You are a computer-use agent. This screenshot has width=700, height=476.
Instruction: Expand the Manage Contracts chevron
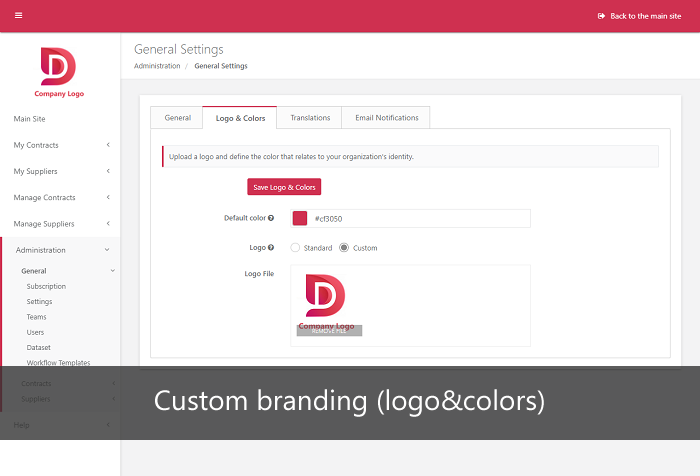tap(108, 197)
